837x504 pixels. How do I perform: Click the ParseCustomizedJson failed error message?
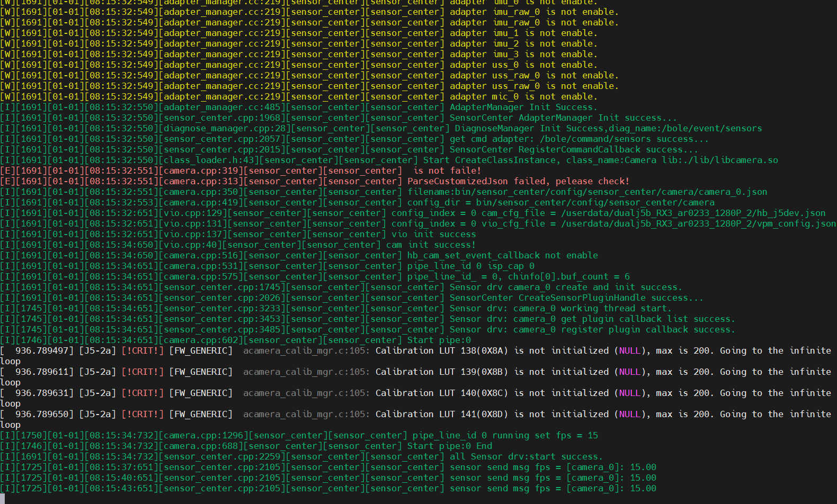[518, 181]
